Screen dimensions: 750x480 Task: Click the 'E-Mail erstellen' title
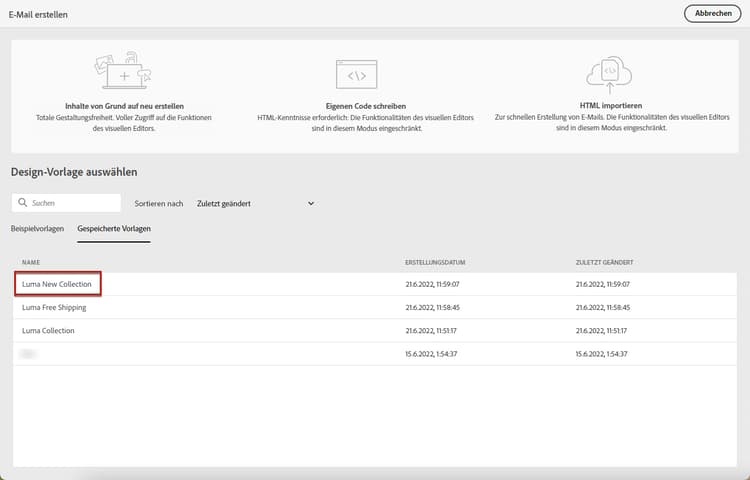(x=38, y=14)
